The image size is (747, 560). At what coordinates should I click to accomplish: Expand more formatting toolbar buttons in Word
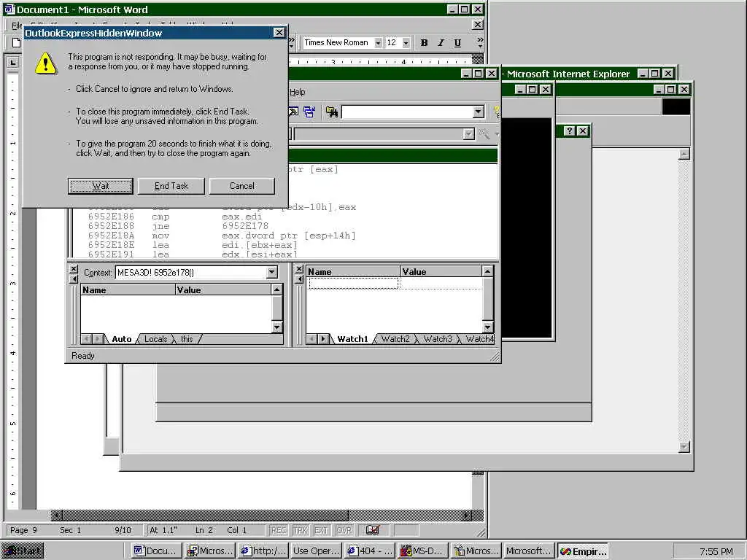pyautogui.click(x=480, y=42)
